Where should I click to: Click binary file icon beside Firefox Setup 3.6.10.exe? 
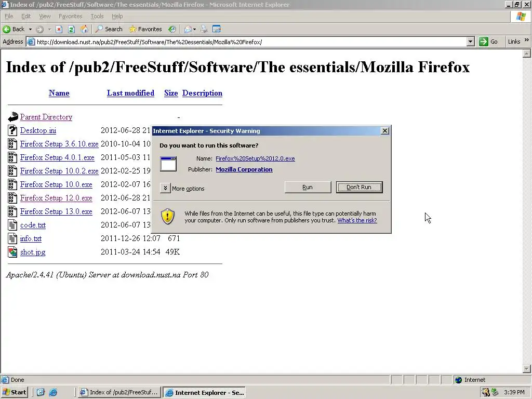click(12, 144)
